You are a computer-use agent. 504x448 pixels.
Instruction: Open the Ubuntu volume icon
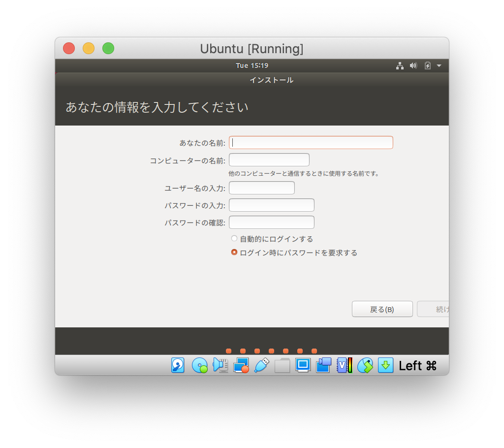click(x=413, y=65)
